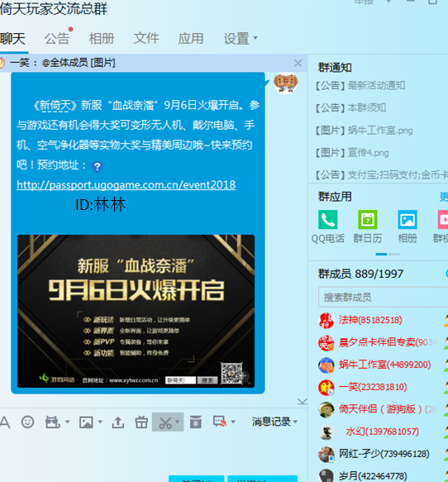
Task: Open the 血战奈潘 promotional image
Action: pos(136,311)
